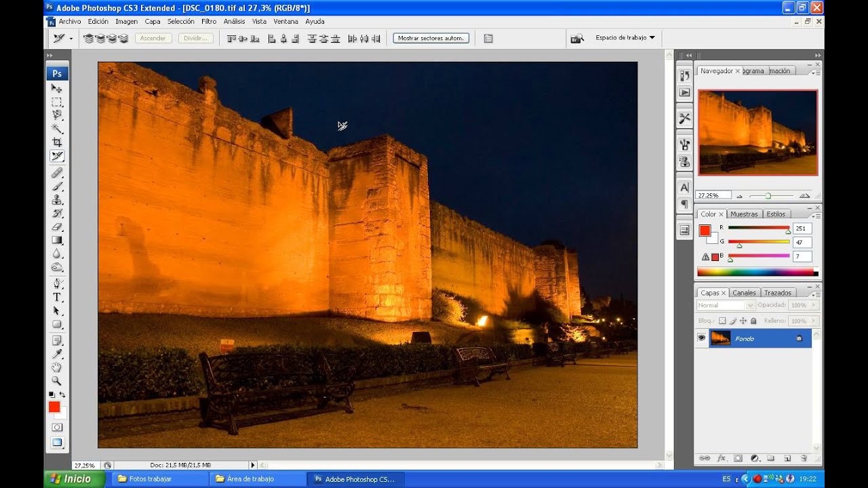Image resolution: width=868 pixels, height=488 pixels.
Task: Select the Zoom tool in the toolbox
Action: coord(57,381)
